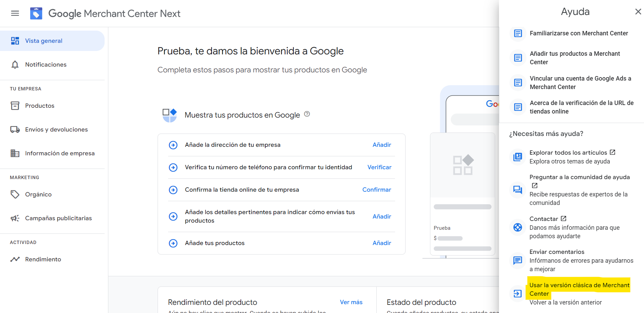This screenshot has width=644, height=313.
Task: Click arrow icon for Añade la dirección de tu empresa
Action: click(173, 145)
